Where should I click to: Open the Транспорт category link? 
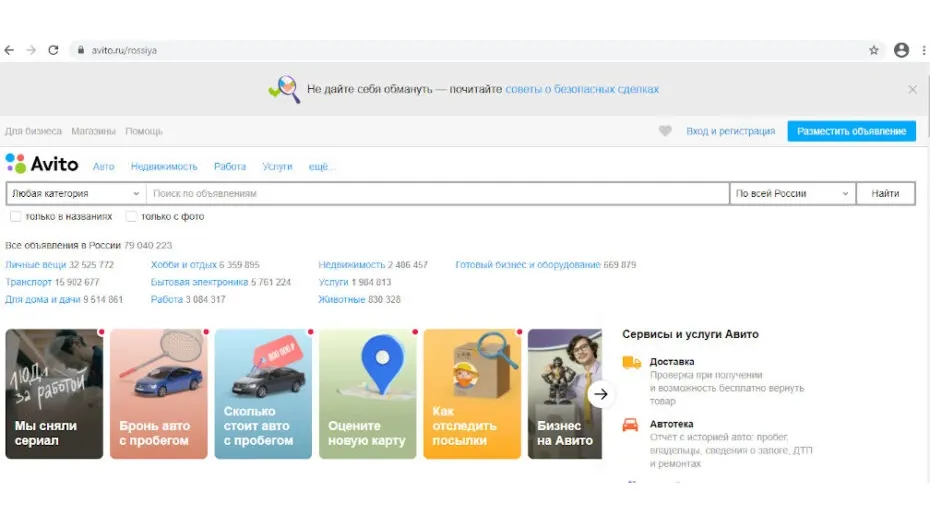tap(28, 282)
